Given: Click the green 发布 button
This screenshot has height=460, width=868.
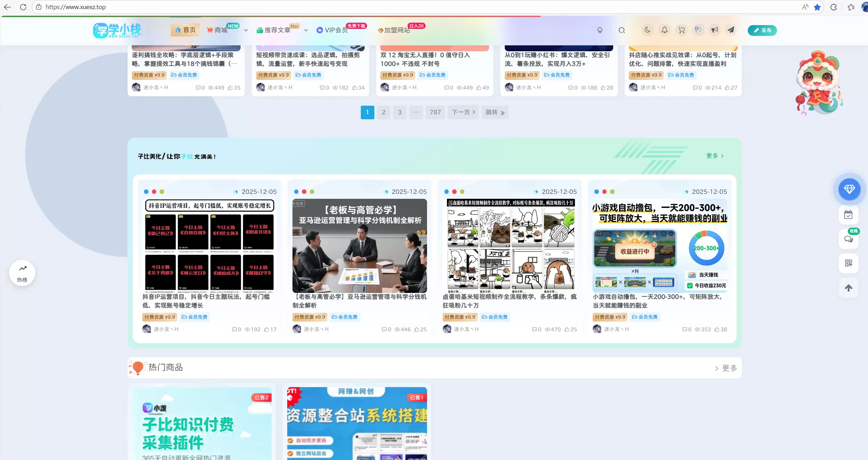Looking at the screenshot, I should 762,30.
